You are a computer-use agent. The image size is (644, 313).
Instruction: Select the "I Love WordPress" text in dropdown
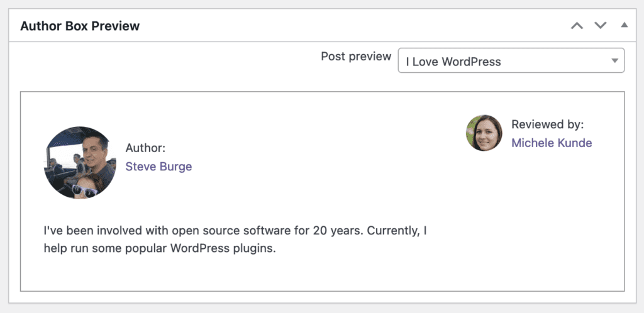pos(453,62)
